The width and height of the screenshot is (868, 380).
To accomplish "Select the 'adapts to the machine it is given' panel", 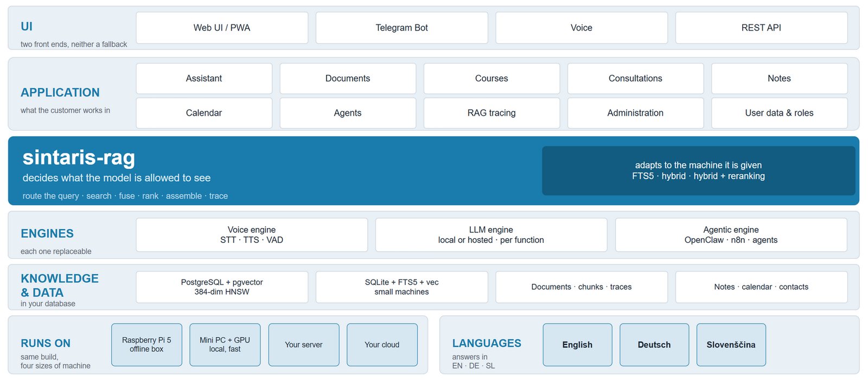I will (699, 170).
